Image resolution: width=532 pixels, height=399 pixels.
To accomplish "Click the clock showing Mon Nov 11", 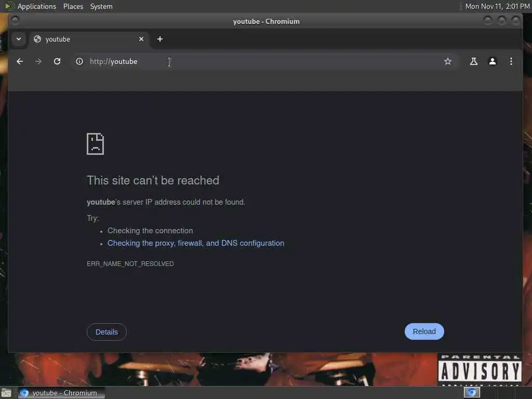I will pos(497,6).
